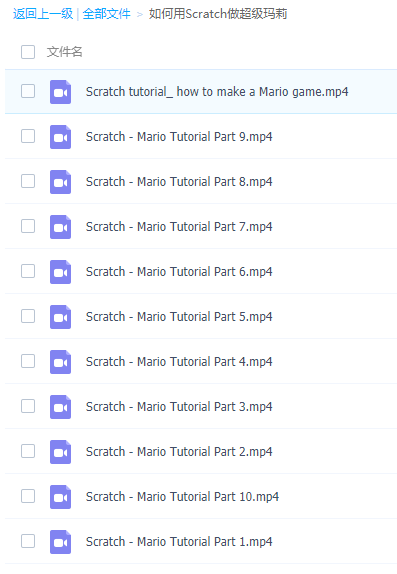Screen dimensions: 397x574
Task: Open Scratch - Mario Tutorial Part 3.mp4
Action: 179,407
